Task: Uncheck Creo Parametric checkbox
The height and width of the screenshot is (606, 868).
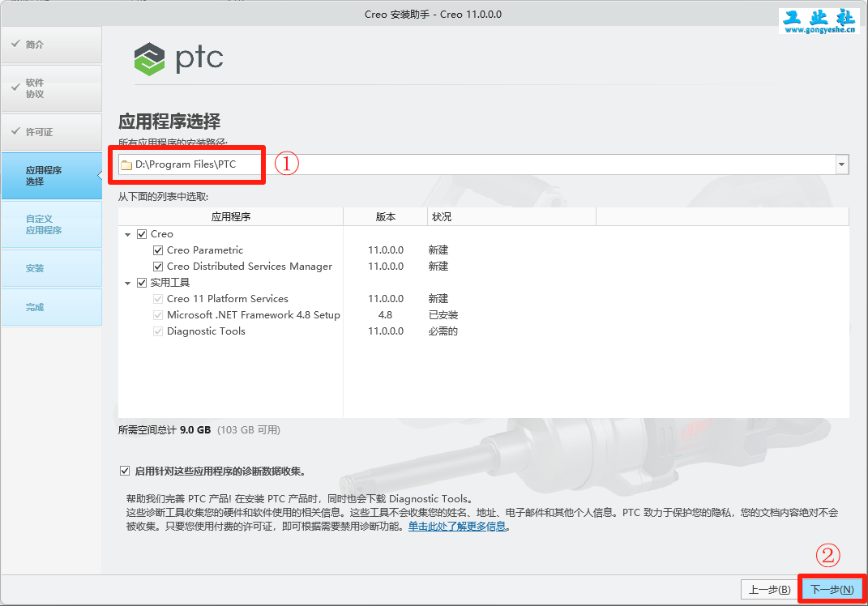Action: pos(158,250)
